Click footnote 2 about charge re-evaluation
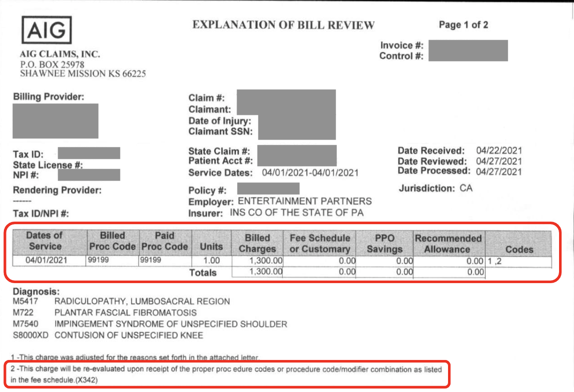The image size is (574, 392). point(226,374)
